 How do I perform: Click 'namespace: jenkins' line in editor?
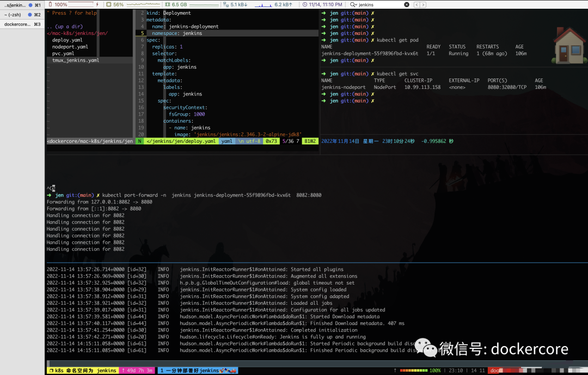[177, 33]
